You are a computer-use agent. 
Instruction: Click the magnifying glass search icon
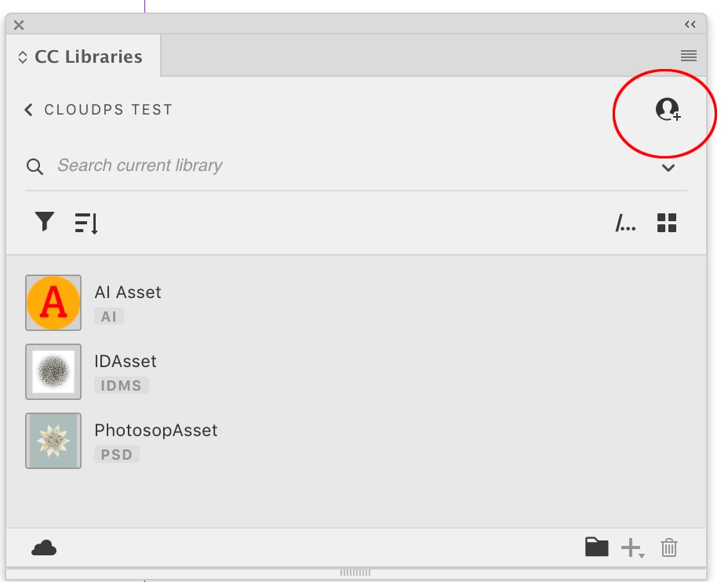(x=35, y=166)
